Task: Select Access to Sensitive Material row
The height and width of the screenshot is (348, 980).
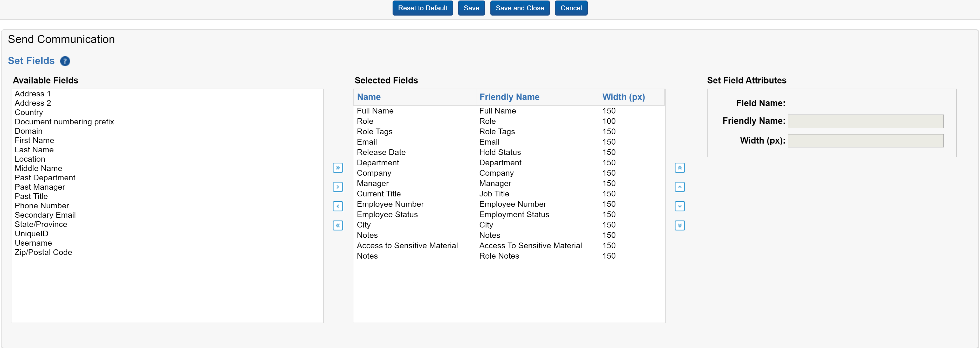Action: [x=509, y=246]
